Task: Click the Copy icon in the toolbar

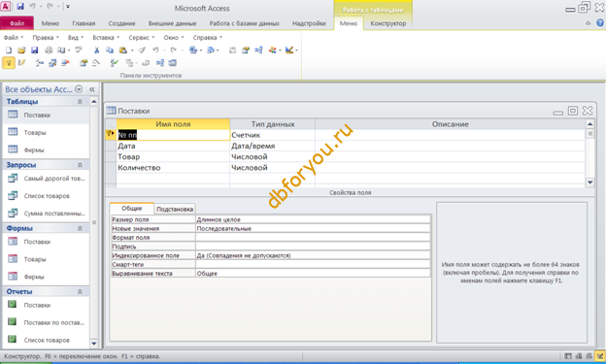Action: click(x=110, y=50)
